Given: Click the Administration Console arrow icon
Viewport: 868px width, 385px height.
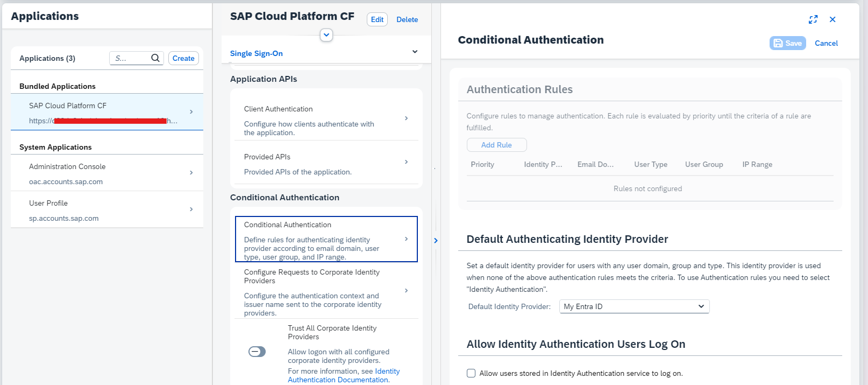Looking at the screenshot, I should click(191, 173).
